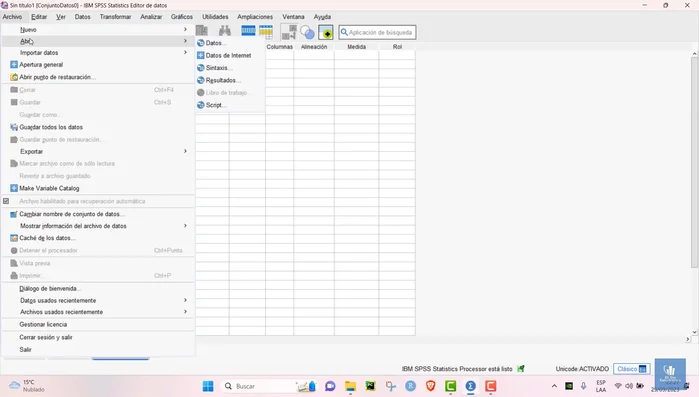Click the toolbar icon with green plus
The height and width of the screenshot is (397, 699).
coord(326,32)
